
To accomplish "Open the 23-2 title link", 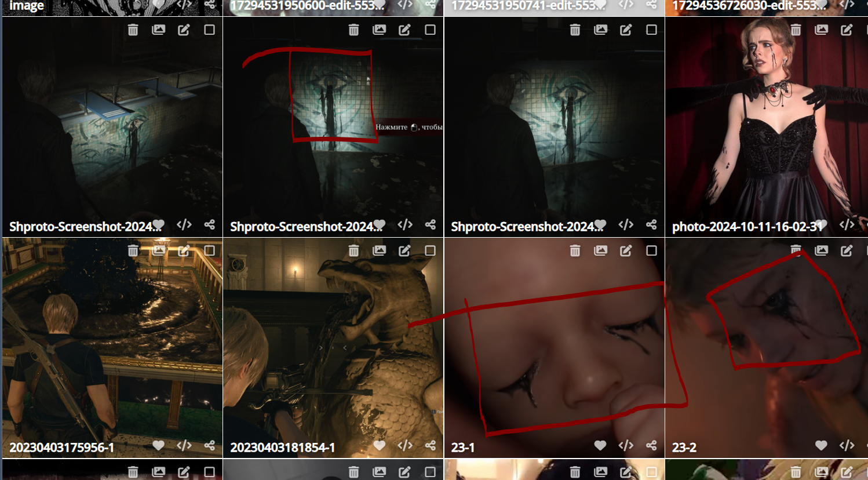I will [x=684, y=448].
